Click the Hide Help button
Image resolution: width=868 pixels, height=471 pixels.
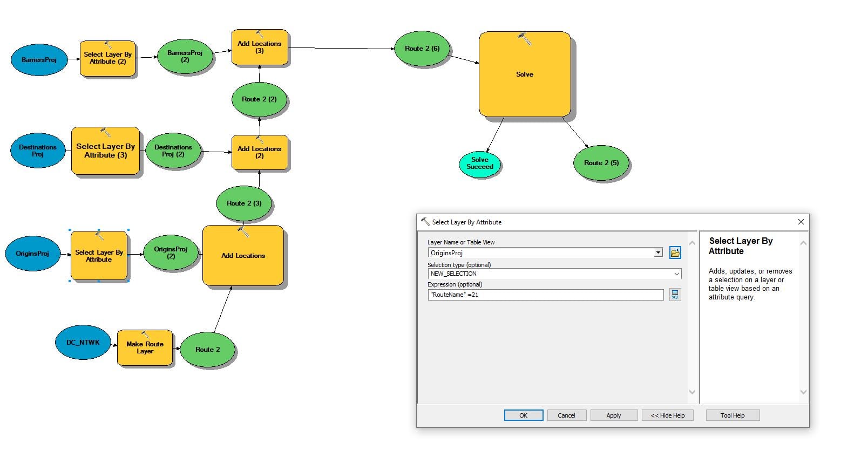pyautogui.click(x=668, y=415)
